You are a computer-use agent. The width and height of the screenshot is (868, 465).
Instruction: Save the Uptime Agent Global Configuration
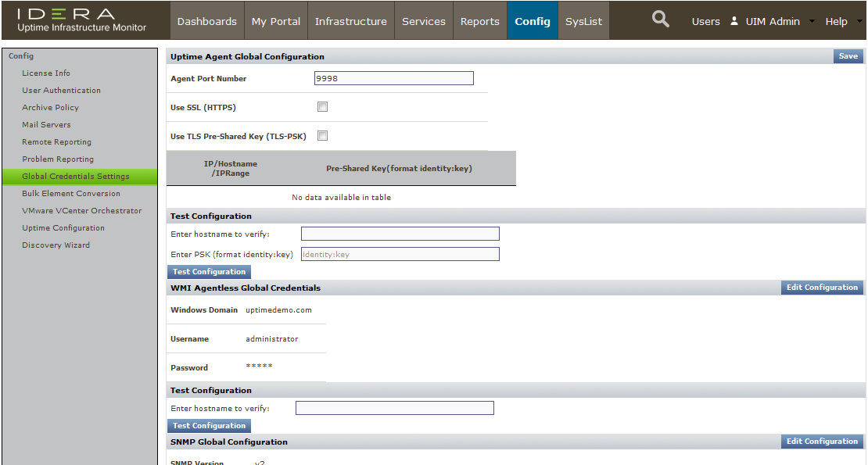click(x=848, y=56)
